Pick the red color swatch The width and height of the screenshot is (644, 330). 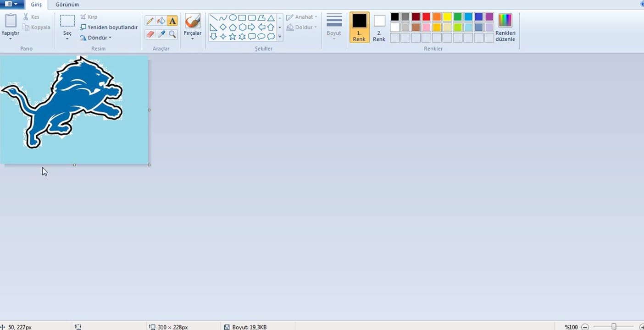(x=427, y=17)
